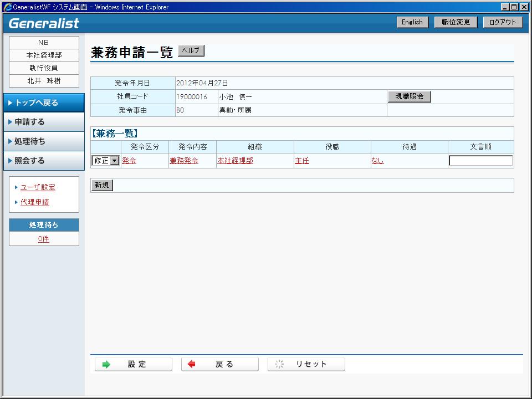532x399 pixels.
Task: Click the 文言順 text input field
Action: tap(480, 161)
